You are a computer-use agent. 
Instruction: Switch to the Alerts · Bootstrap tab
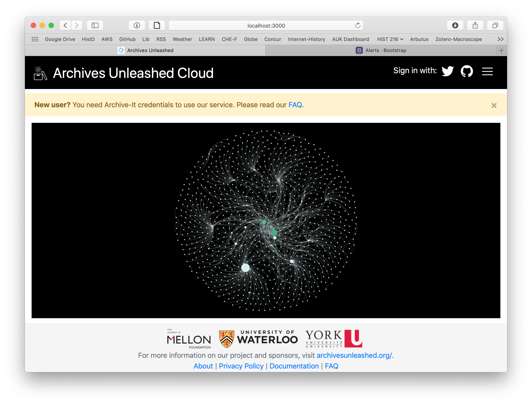point(381,50)
